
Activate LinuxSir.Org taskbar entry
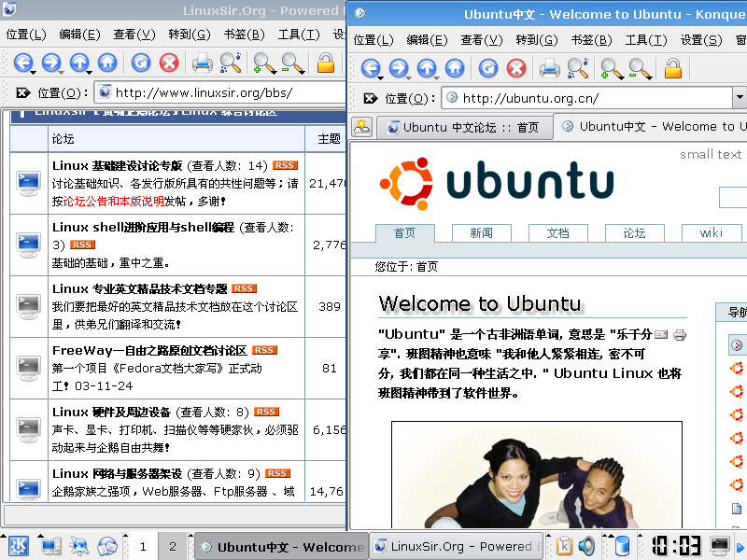click(457, 546)
